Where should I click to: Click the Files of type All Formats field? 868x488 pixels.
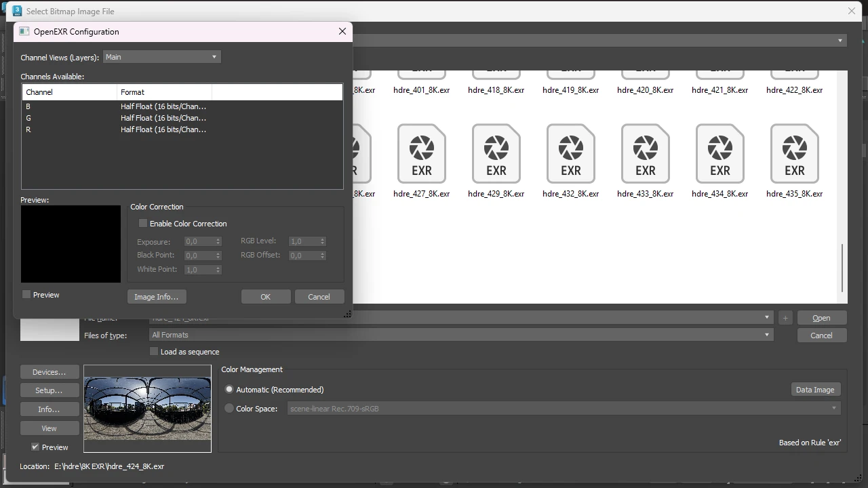[461, 335]
